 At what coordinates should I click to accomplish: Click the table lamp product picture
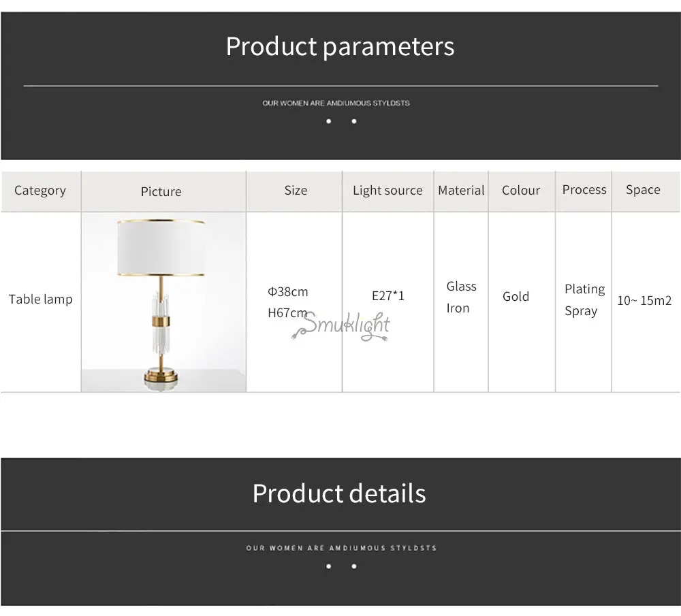[x=163, y=303]
